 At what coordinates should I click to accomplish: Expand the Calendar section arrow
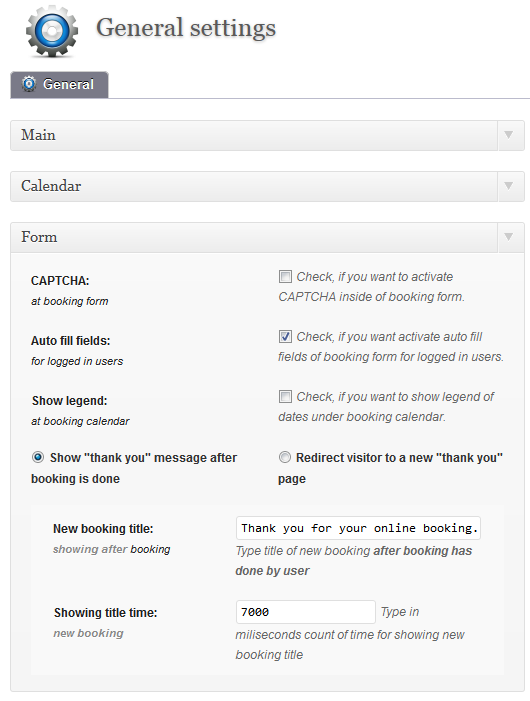click(x=509, y=186)
